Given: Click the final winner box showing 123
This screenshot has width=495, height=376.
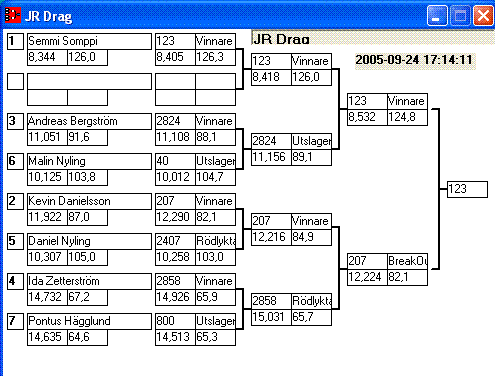Looking at the screenshot, I should [467, 189].
